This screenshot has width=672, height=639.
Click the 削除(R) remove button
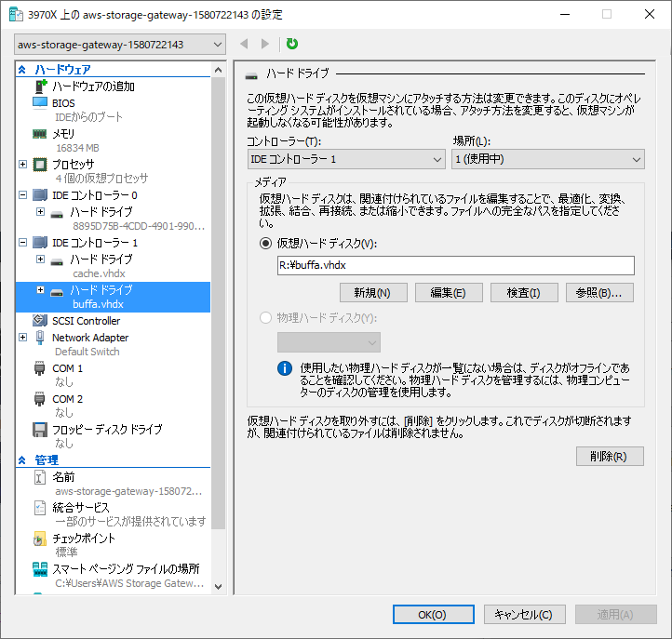610,456
